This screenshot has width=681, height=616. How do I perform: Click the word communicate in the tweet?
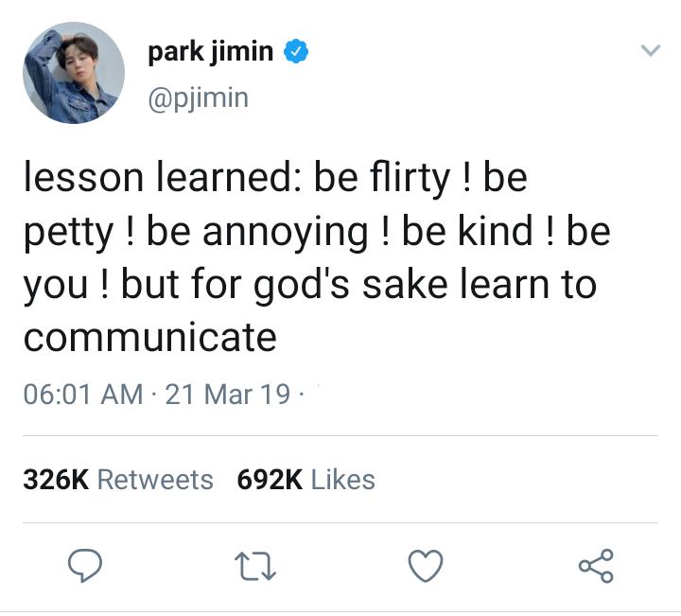tap(149, 338)
